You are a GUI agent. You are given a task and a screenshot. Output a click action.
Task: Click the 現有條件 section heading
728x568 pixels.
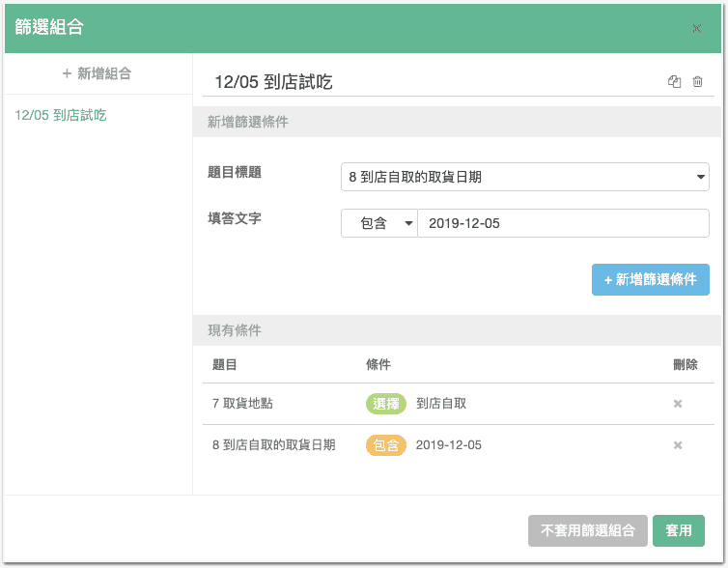tap(235, 330)
